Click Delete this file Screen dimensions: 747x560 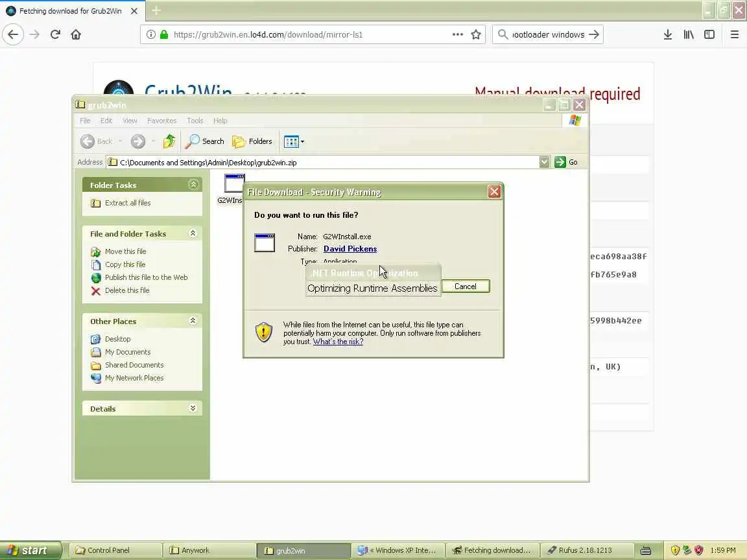[126, 290]
